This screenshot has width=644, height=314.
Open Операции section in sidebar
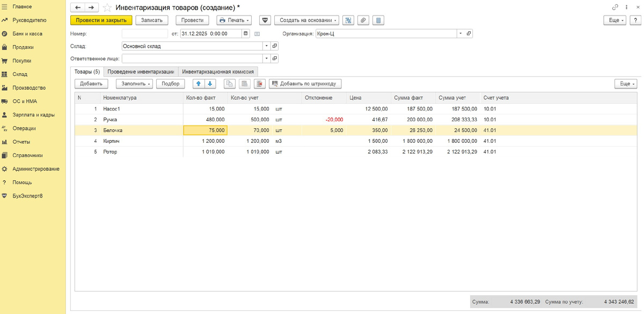[x=24, y=128]
